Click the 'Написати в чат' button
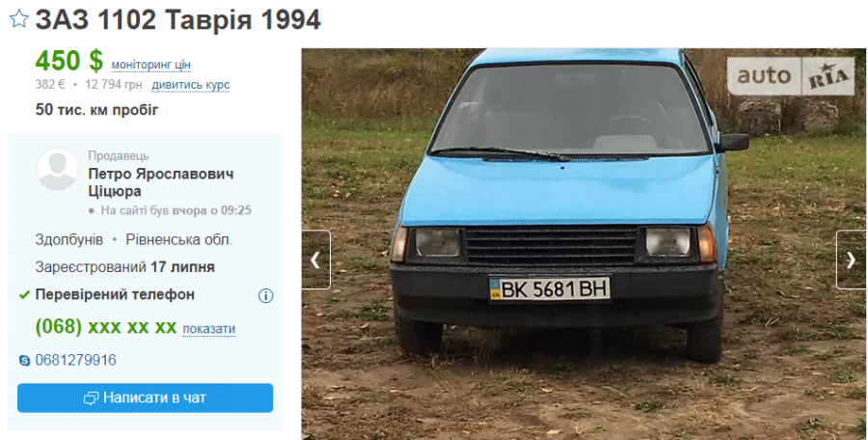This screenshot has width=868, height=440. click(145, 398)
